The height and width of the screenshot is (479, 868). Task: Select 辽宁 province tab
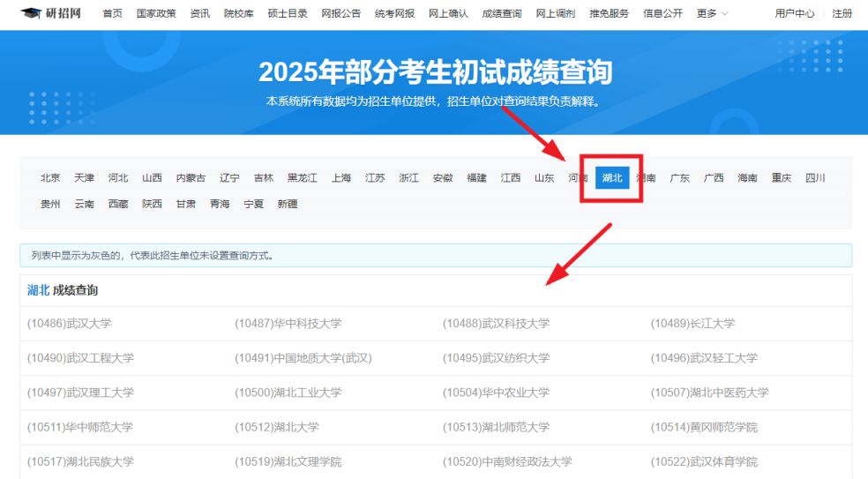[x=229, y=178]
